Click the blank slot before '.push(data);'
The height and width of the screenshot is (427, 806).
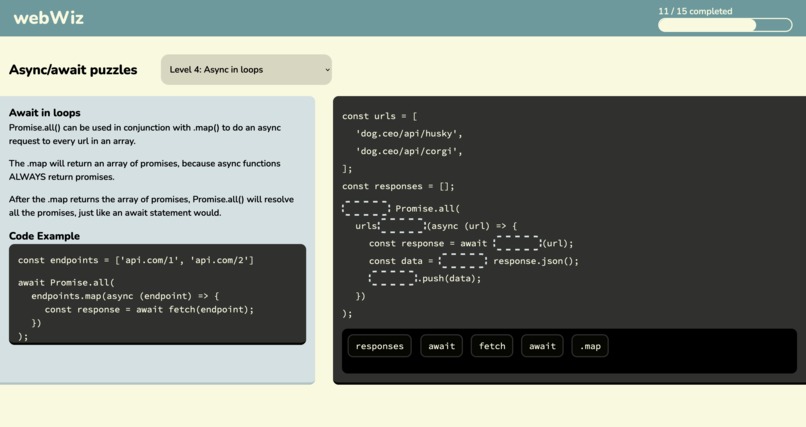(392, 278)
